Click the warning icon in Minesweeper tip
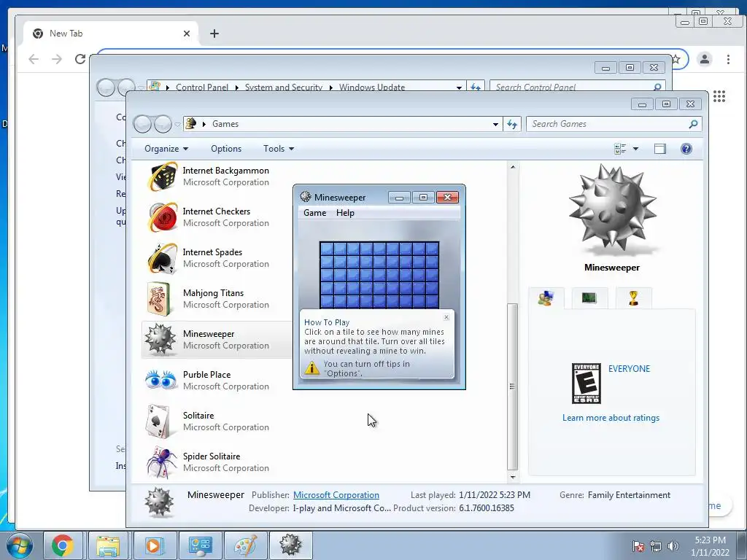Screen dimensions: 747x560 tap(312, 368)
